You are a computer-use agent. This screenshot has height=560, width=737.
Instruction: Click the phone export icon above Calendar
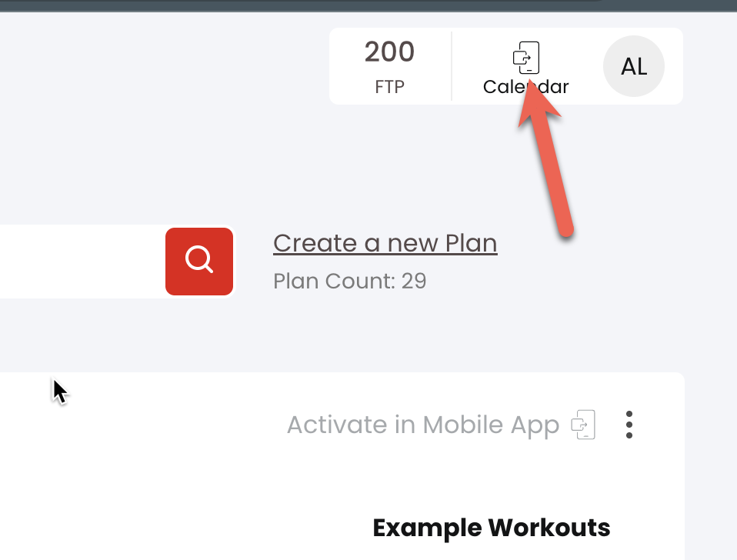tap(526, 58)
